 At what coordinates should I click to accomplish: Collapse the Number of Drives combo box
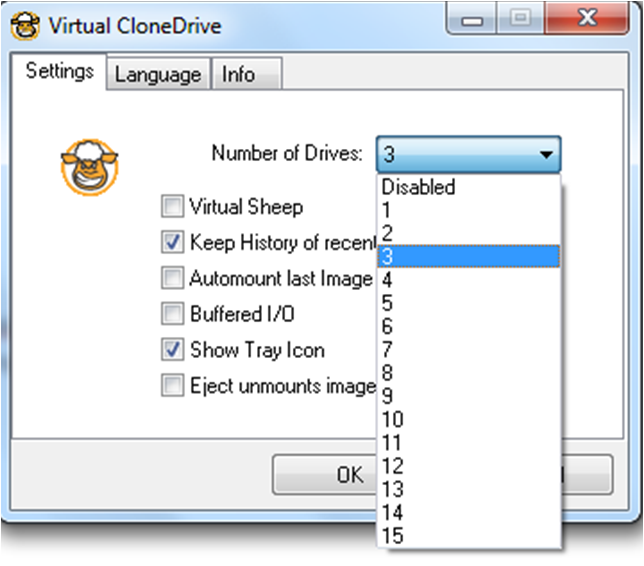point(468,154)
